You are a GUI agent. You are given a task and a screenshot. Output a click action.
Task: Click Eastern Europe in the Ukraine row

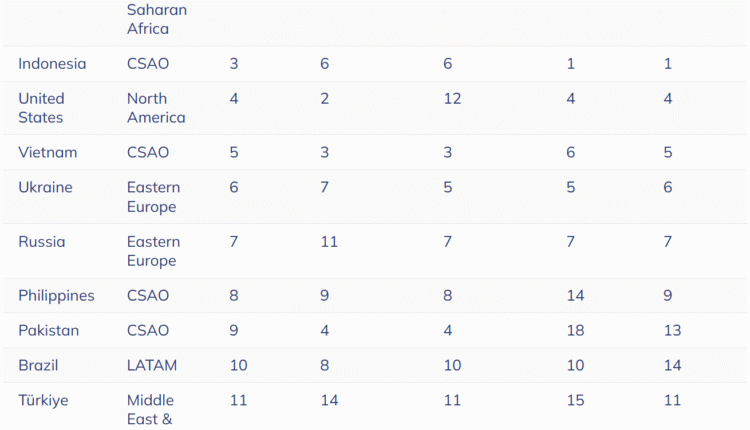coord(153,197)
